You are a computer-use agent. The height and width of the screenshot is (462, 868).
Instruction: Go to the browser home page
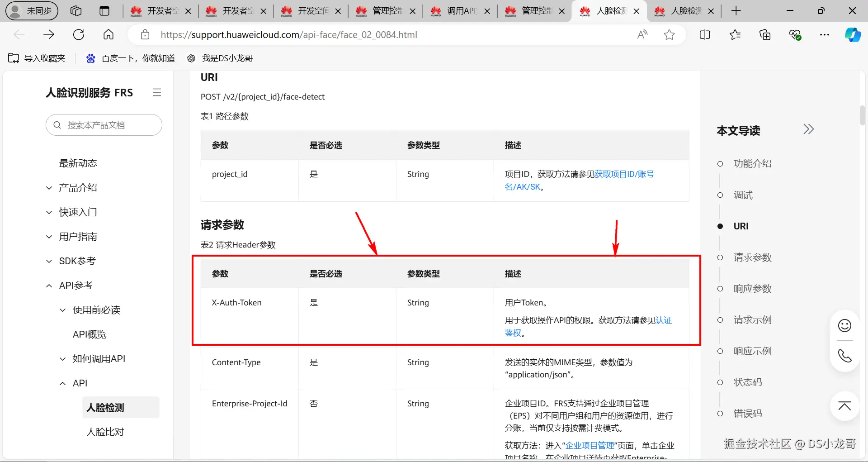coord(108,34)
